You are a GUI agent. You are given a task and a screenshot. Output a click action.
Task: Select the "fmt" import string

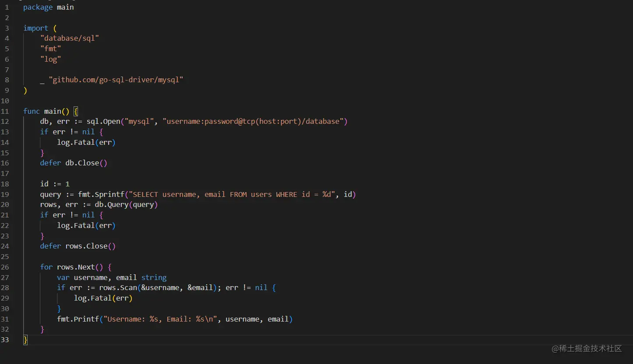(x=51, y=49)
